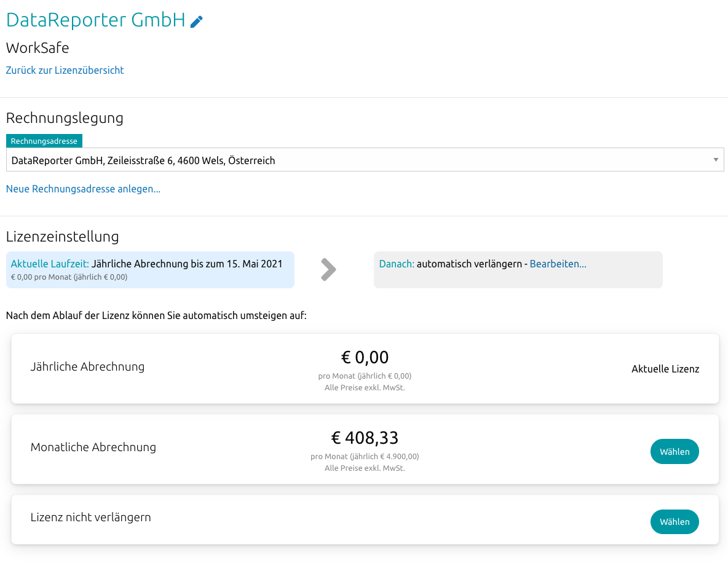
Task: Click the Aktuelle Lizenz status label
Action: (665, 369)
